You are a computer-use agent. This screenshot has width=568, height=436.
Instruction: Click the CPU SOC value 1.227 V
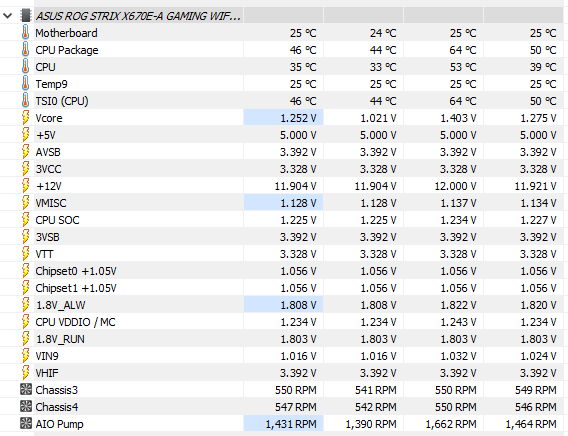538,220
